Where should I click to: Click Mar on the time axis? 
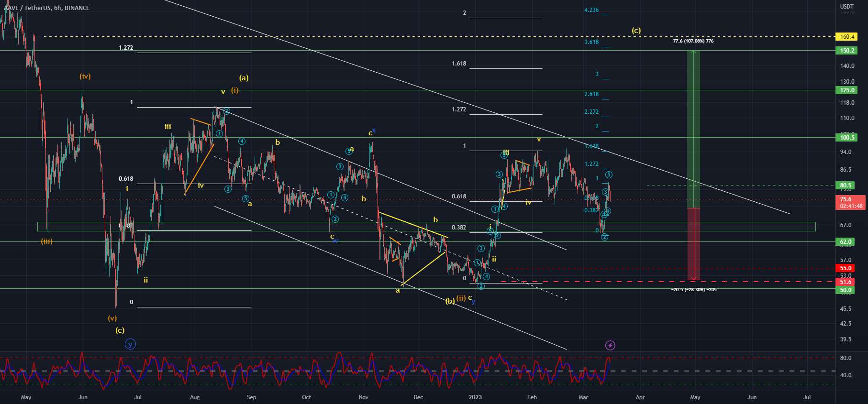583,397
